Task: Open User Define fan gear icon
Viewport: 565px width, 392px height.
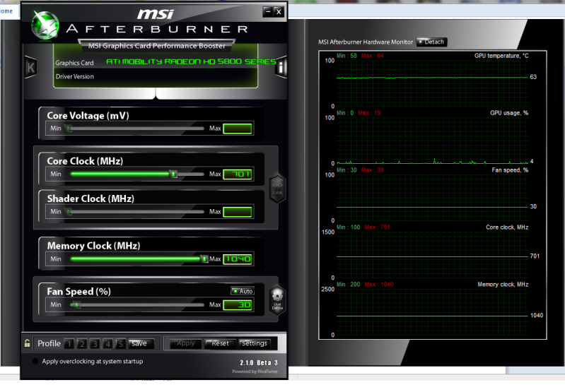Action: click(277, 301)
